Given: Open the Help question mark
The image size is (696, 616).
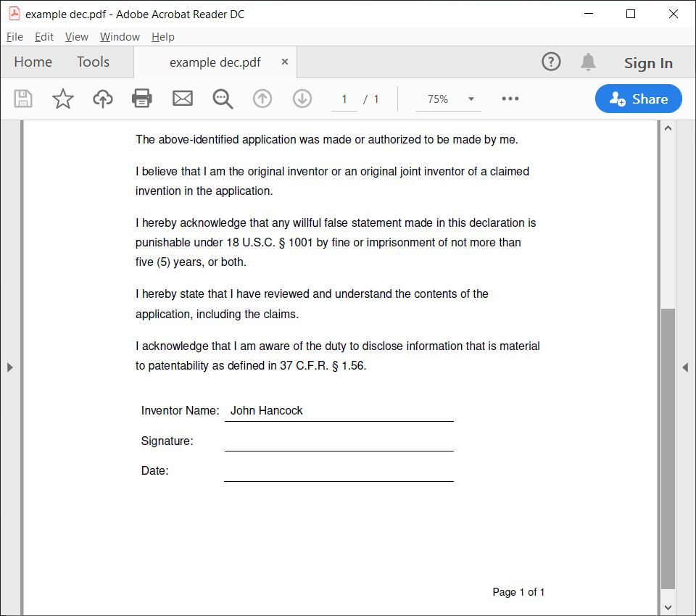Looking at the screenshot, I should pyautogui.click(x=551, y=62).
